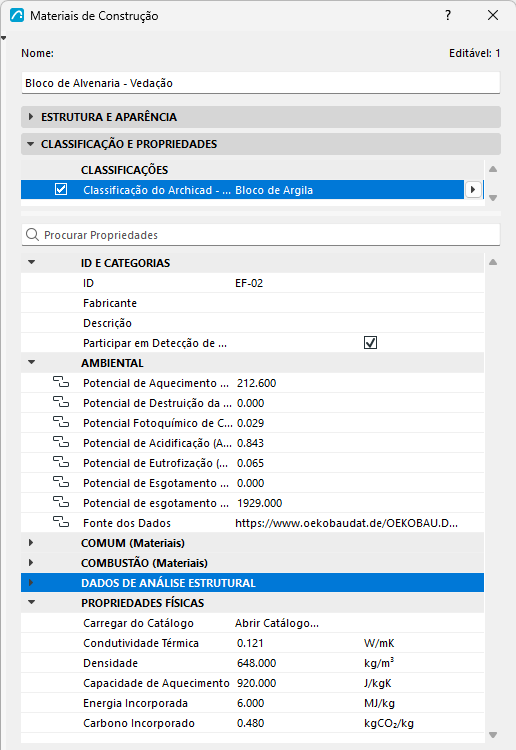Click the kgCO₂/kg unit label
Image resolution: width=516 pixels, height=750 pixels.
[389, 723]
